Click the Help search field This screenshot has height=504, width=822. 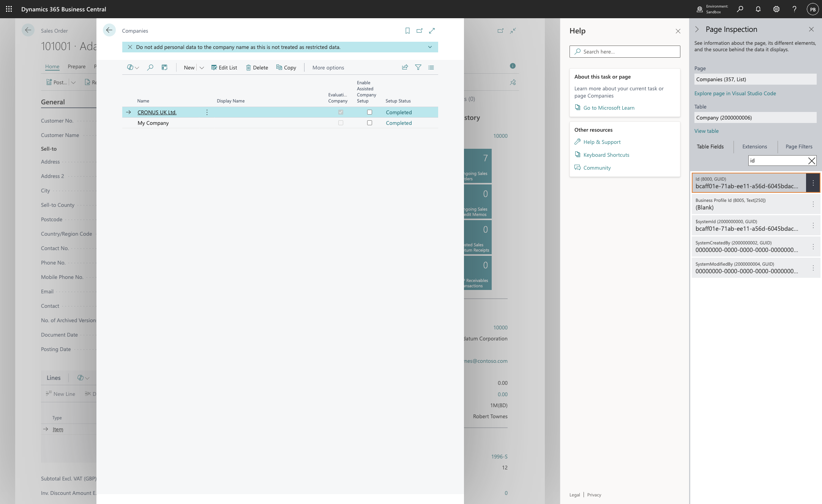click(625, 52)
